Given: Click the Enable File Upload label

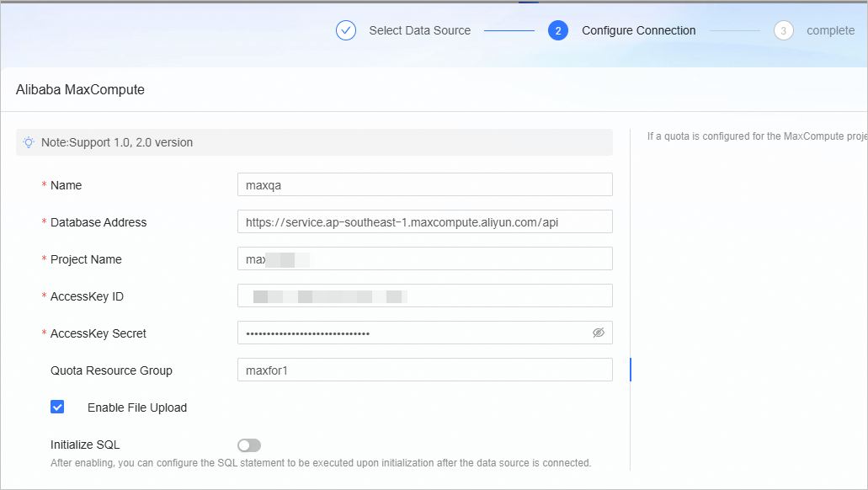Looking at the screenshot, I should (137, 407).
